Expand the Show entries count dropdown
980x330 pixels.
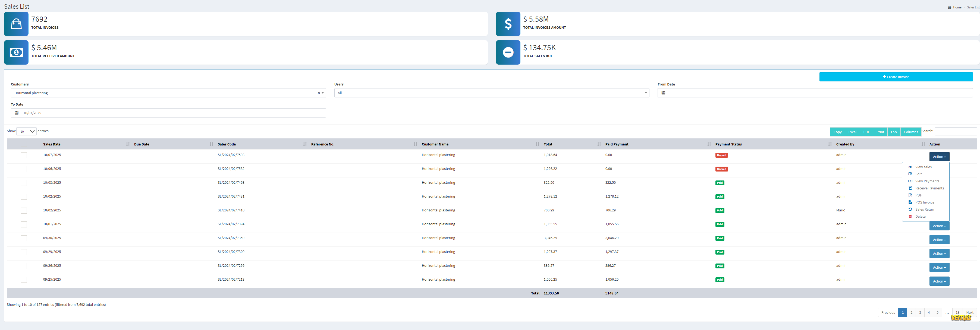(27, 131)
